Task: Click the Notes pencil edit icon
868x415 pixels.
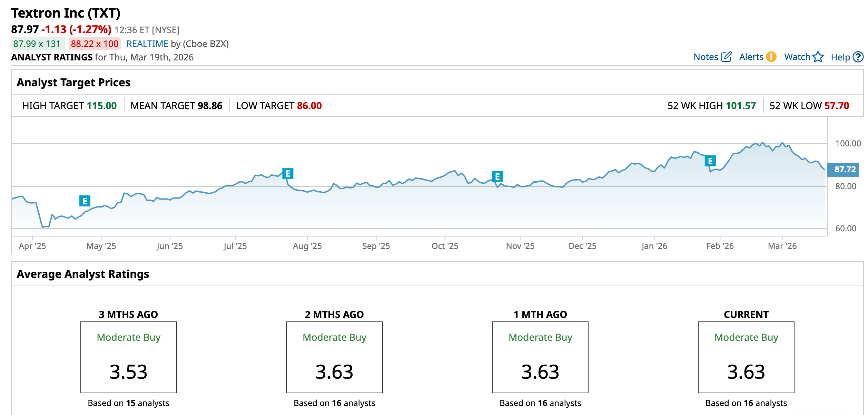Action: coord(726,57)
